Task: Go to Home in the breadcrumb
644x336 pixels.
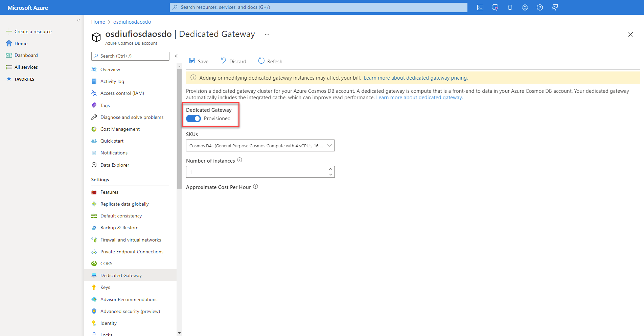Action: point(98,22)
